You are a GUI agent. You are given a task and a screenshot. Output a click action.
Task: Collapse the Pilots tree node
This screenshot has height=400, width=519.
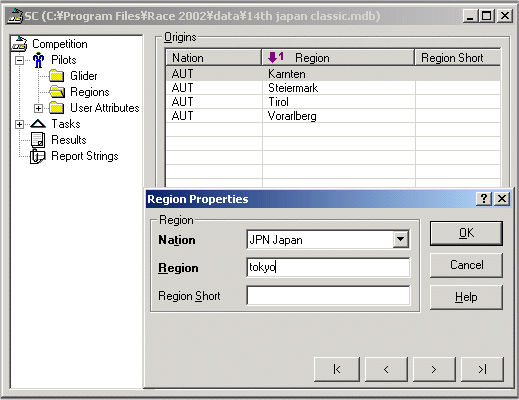point(20,60)
